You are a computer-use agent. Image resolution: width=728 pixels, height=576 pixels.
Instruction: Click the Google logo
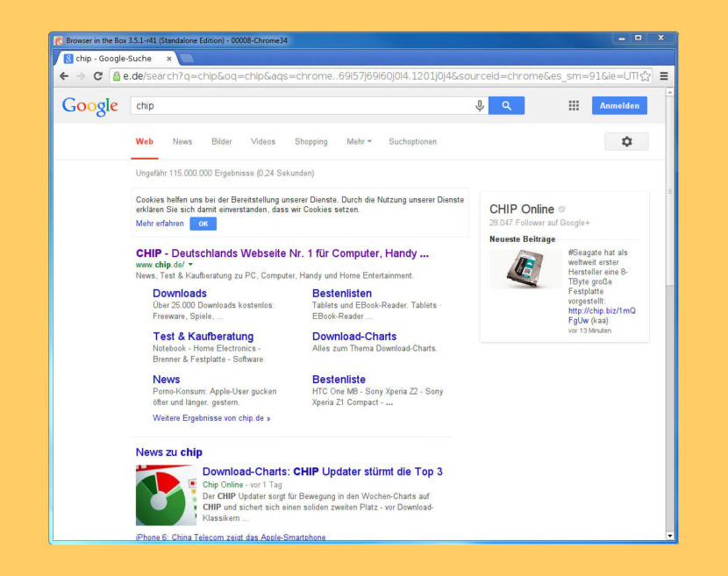click(89, 105)
